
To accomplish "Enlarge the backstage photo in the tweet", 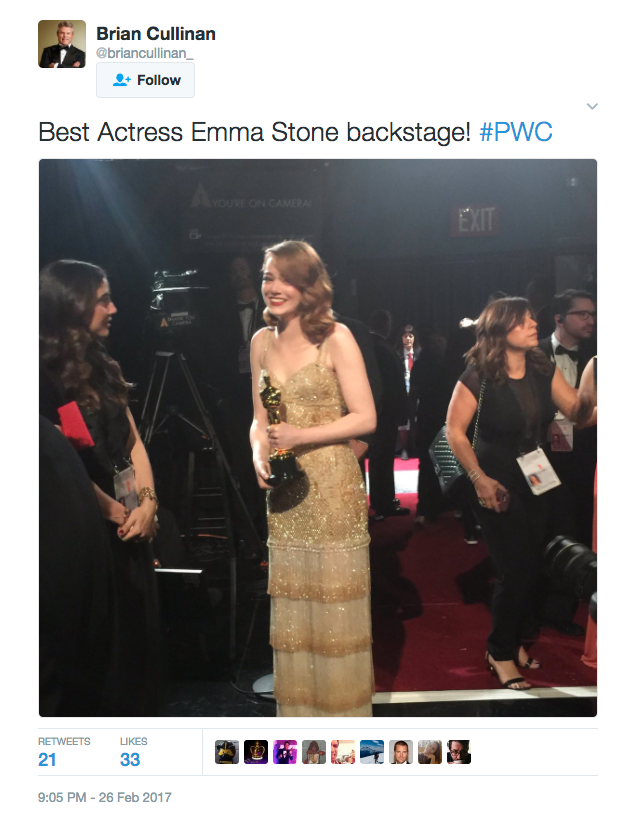I will [x=318, y=438].
